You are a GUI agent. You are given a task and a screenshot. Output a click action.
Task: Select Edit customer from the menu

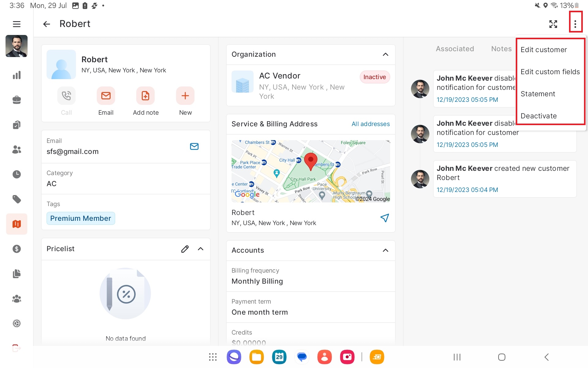544,50
